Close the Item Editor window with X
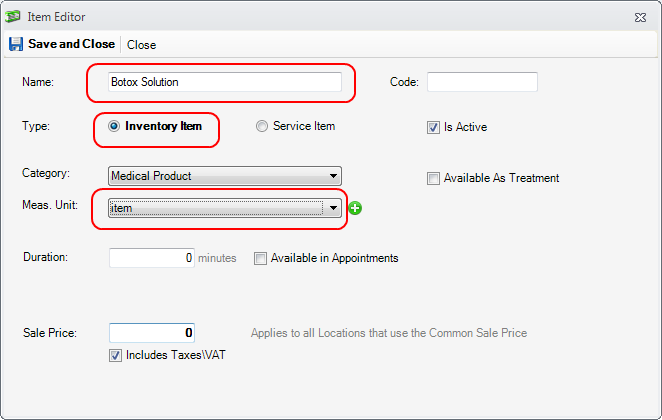Image resolution: width=662 pixels, height=420 pixels. coord(639,17)
